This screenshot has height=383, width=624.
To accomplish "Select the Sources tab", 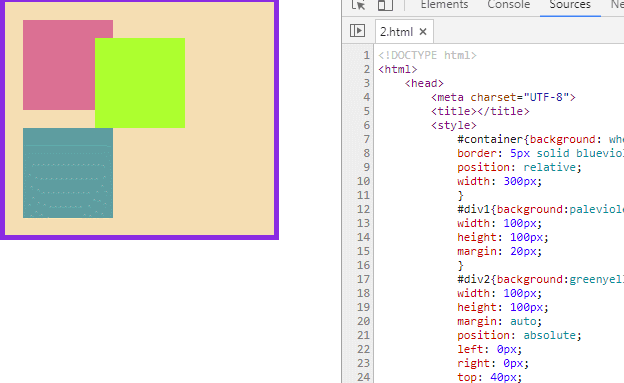I will (570, 5).
